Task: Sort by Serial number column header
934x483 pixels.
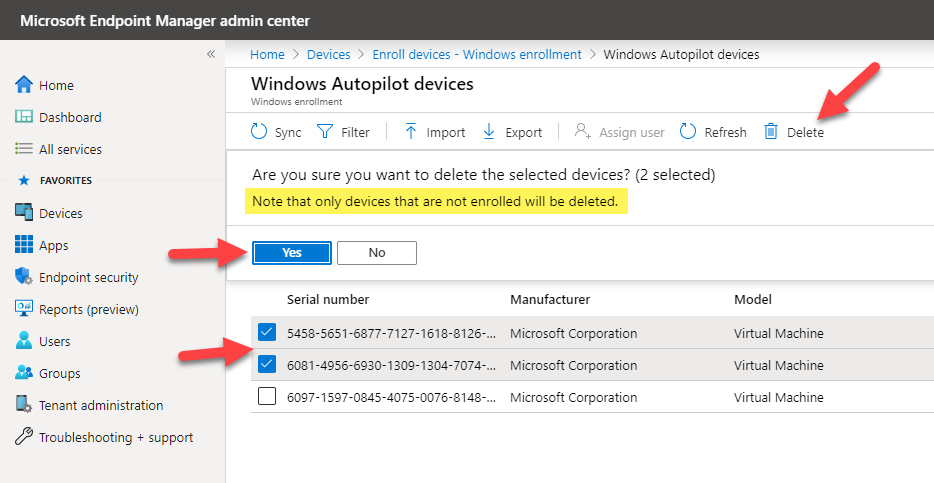Action: pyautogui.click(x=327, y=299)
